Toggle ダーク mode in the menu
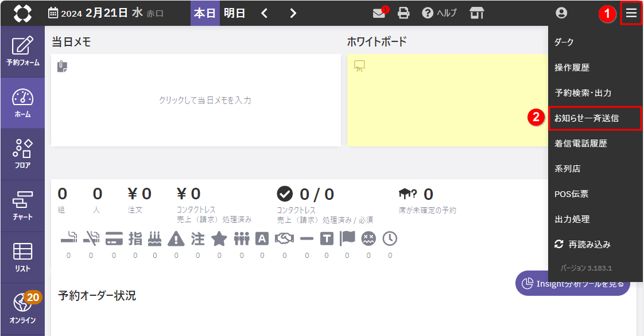This screenshot has width=644, height=336. point(564,42)
